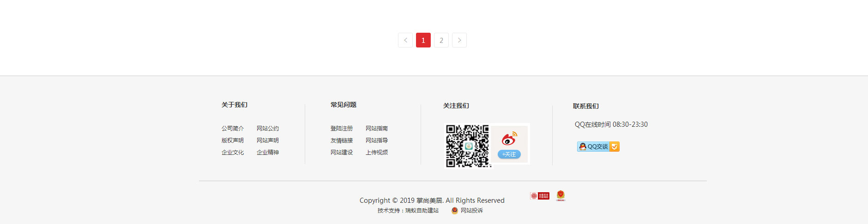The height and width of the screenshot is (224, 868).
Task: Click the Weibo +关注 follow button
Action: click(509, 154)
